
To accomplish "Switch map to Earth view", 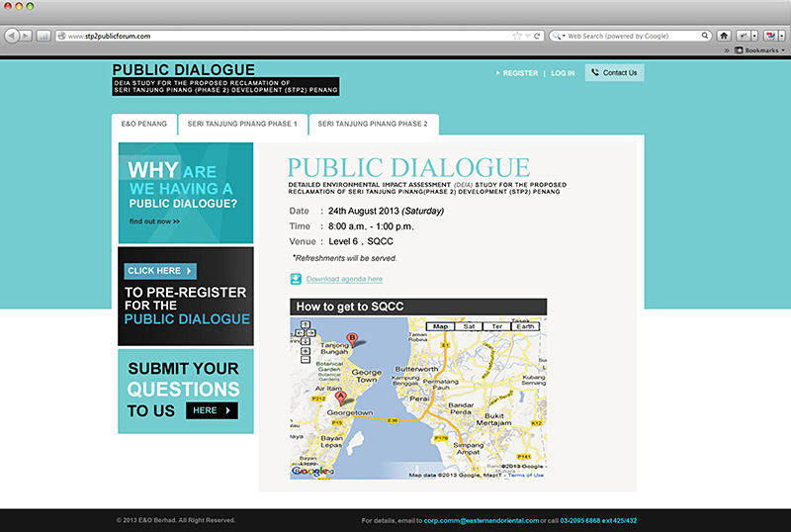I will 525,326.
